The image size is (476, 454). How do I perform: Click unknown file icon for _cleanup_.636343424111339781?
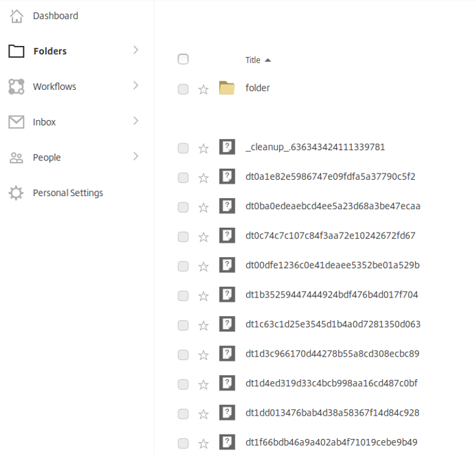227,147
